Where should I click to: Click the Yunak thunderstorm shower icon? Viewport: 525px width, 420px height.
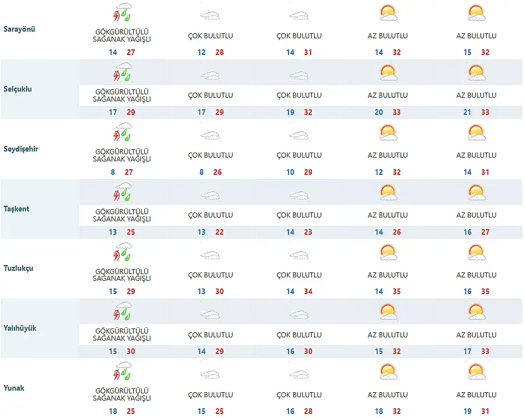(122, 372)
